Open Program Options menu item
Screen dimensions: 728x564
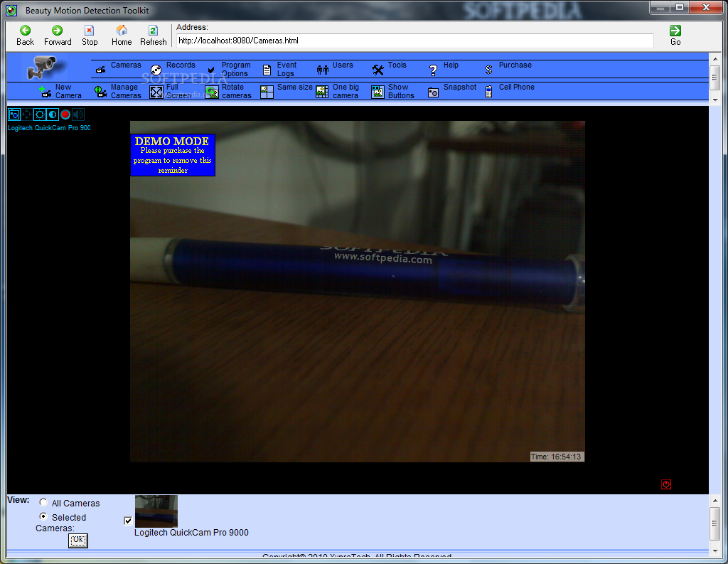pos(236,69)
